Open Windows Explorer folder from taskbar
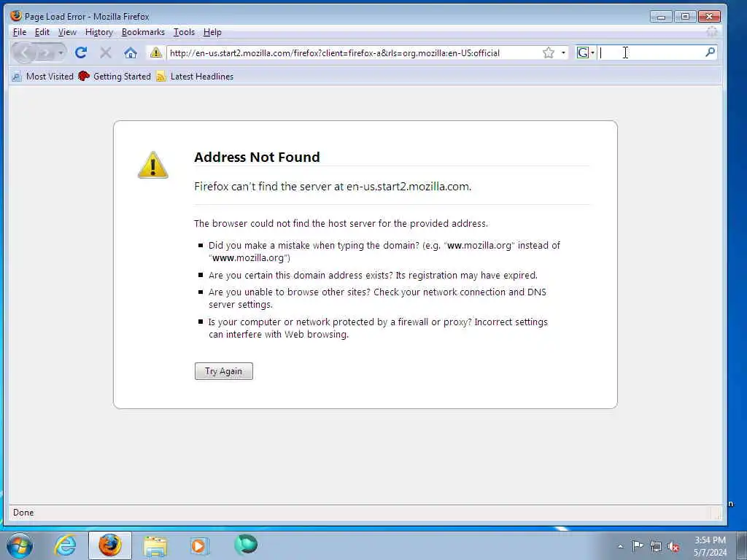This screenshot has width=747, height=560. 155,545
